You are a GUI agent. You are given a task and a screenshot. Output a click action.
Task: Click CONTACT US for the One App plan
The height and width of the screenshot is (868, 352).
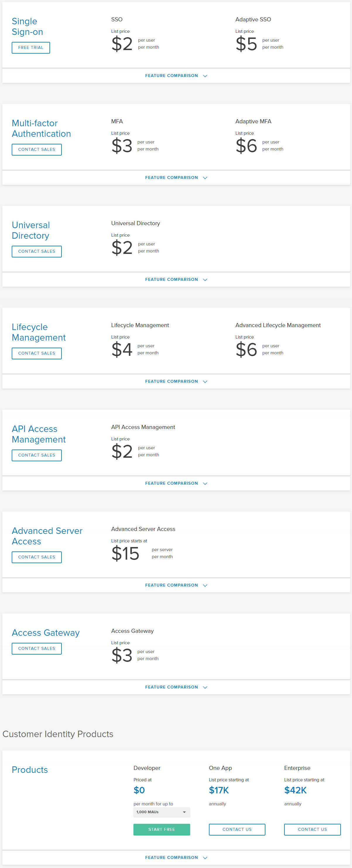pos(237,829)
